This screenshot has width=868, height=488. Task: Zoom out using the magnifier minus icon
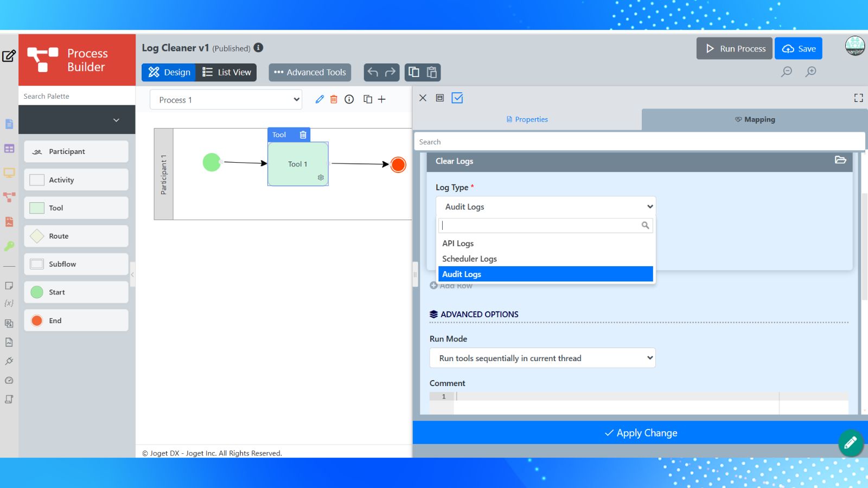click(787, 72)
